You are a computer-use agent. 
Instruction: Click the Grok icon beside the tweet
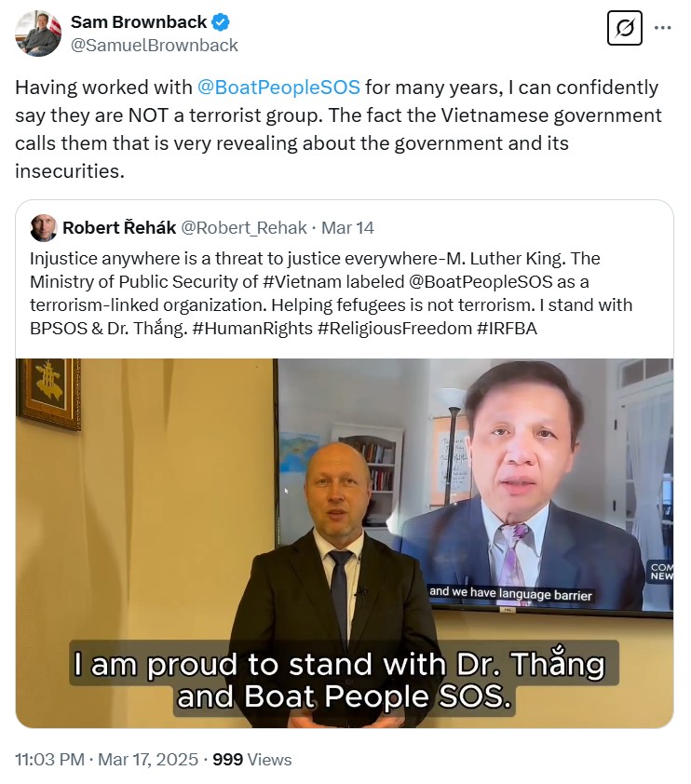[625, 29]
